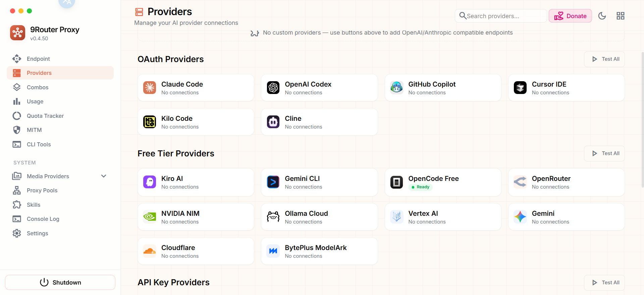Select the Cloudflare cloud icon
The height and width of the screenshot is (295, 644).
(150, 251)
